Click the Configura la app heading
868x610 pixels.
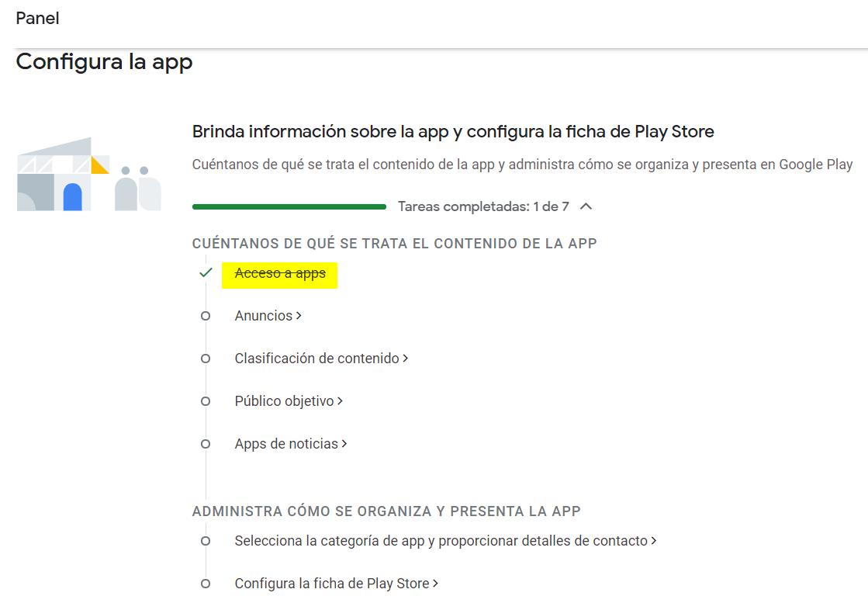104,61
